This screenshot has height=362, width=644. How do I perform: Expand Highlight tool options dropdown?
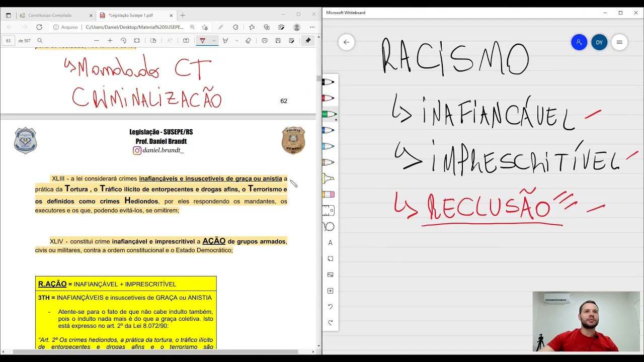236,41
